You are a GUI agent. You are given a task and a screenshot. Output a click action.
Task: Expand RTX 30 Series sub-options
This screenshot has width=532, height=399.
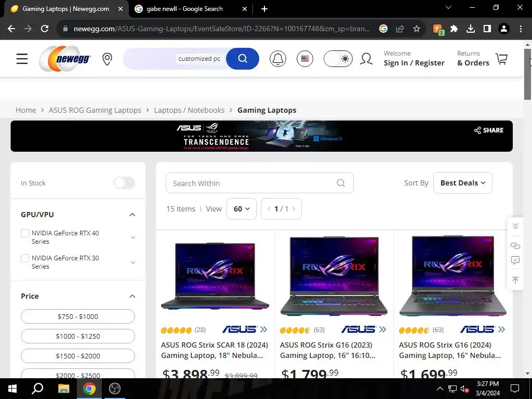pos(133,262)
